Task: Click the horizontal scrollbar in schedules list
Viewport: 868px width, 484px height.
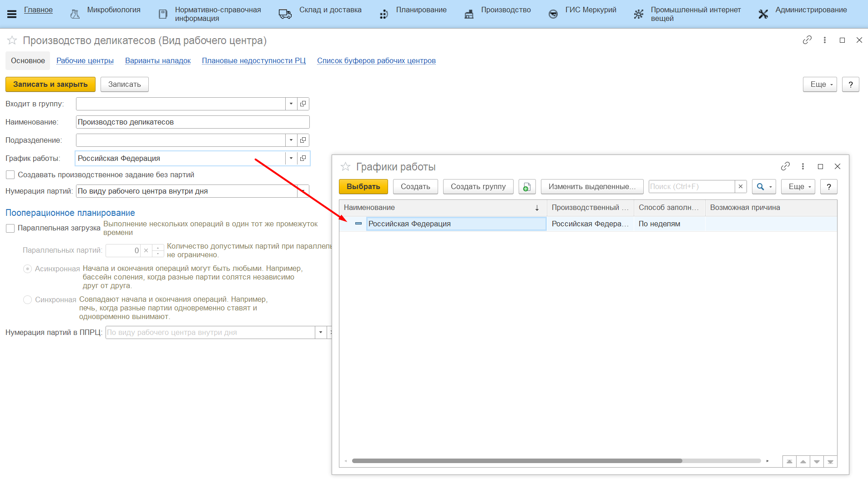Action: [x=517, y=461]
